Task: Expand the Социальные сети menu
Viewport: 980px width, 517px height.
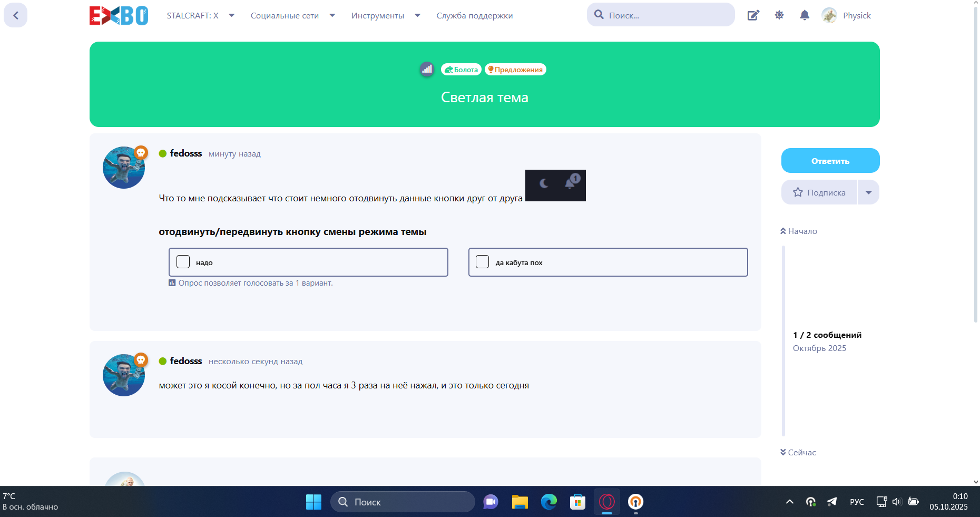Action: pos(292,15)
